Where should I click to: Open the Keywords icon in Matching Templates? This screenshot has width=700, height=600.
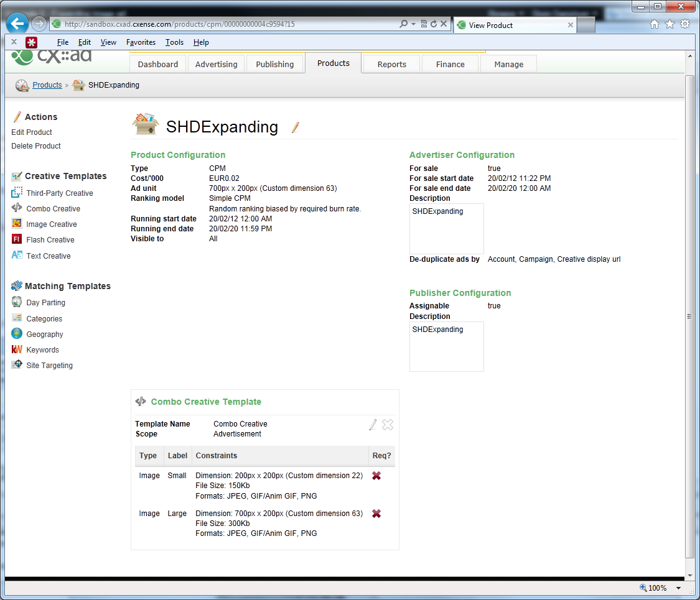pyautogui.click(x=17, y=349)
